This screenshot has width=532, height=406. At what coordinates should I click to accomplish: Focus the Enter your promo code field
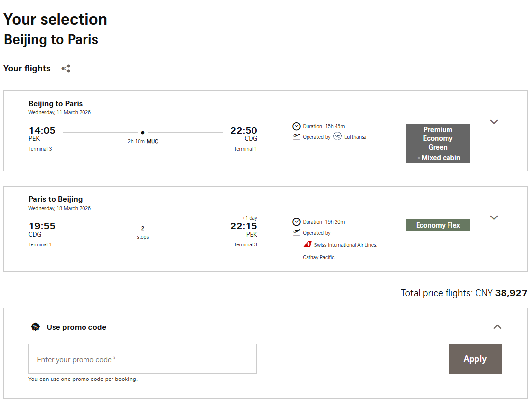pos(142,359)
